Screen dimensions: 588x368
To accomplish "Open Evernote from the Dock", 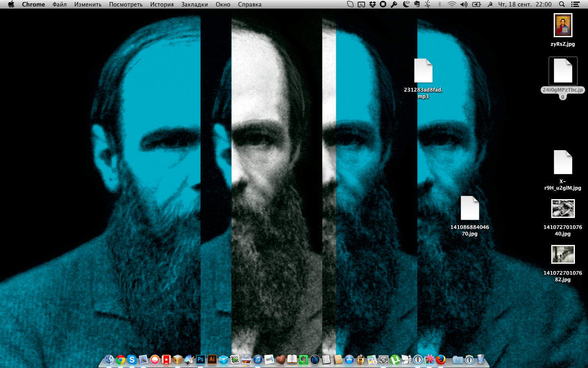I will pyautogui.click(x=303, y=359).
